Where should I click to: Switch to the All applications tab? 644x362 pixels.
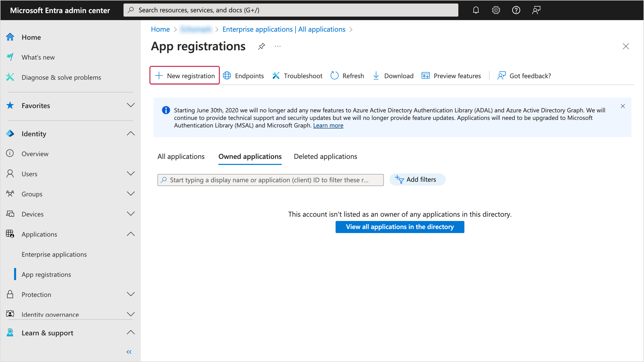click(181, 156)
